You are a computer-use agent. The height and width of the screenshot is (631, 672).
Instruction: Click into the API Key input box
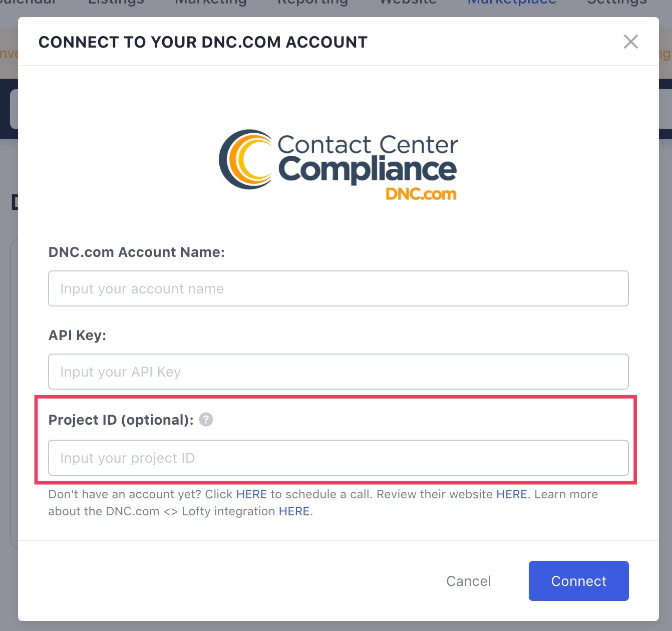[339, 372]
